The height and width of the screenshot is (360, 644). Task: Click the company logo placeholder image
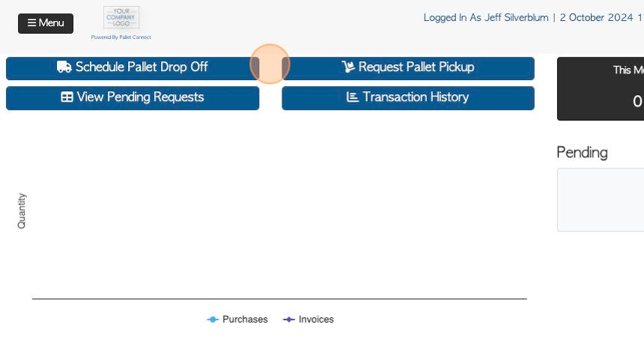pos(121,17)
